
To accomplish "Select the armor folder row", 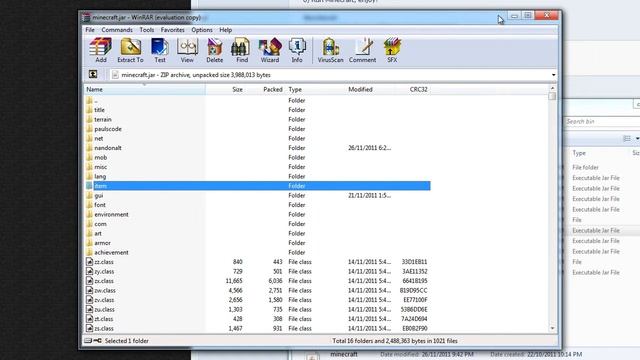I will (x=258, y=243).
